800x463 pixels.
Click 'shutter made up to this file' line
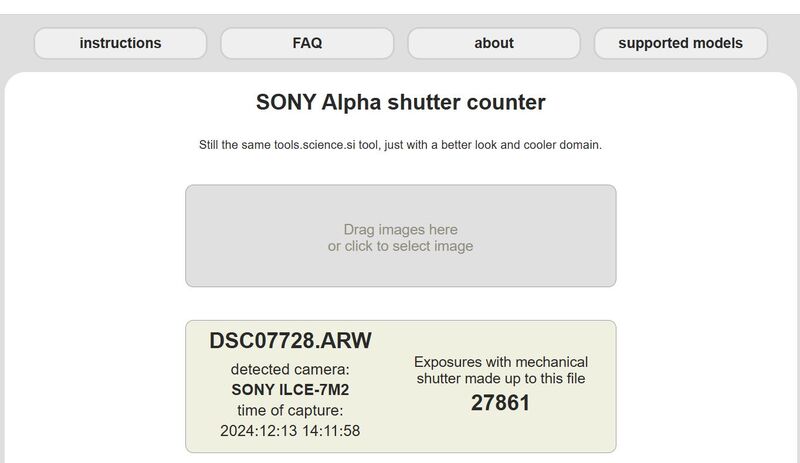(x=500, y=378)
